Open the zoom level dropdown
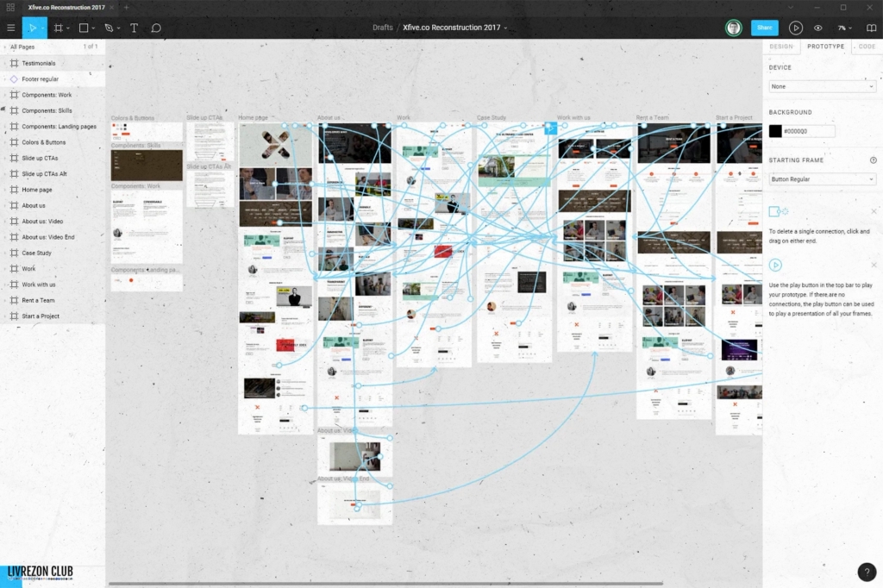Screen dimensions: 883x588 click(845, 28)
